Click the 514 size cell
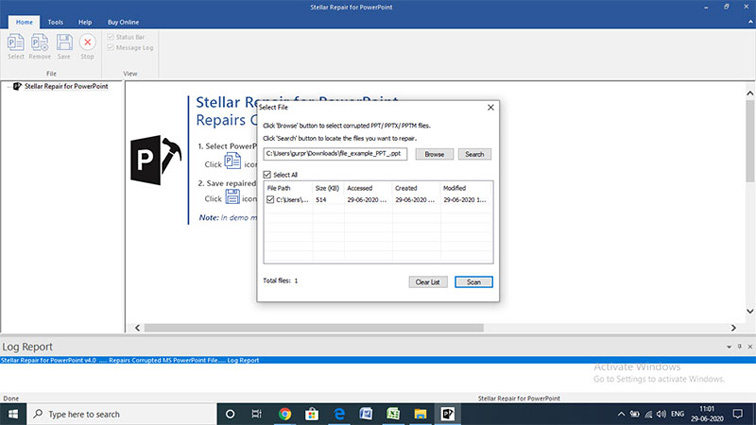The width and height of the screenshot is (756, 425). pos(321,199)
